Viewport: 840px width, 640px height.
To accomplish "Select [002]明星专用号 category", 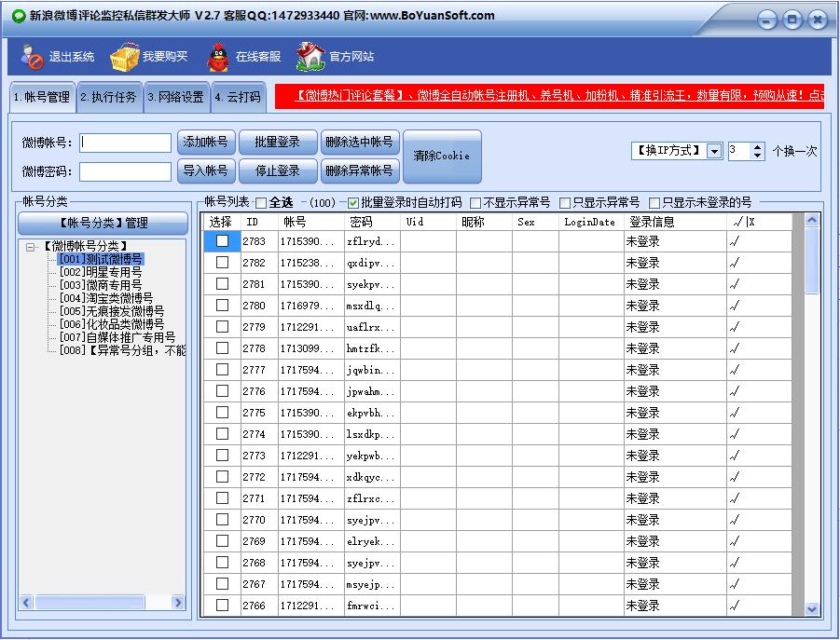I will pos(101,272).
